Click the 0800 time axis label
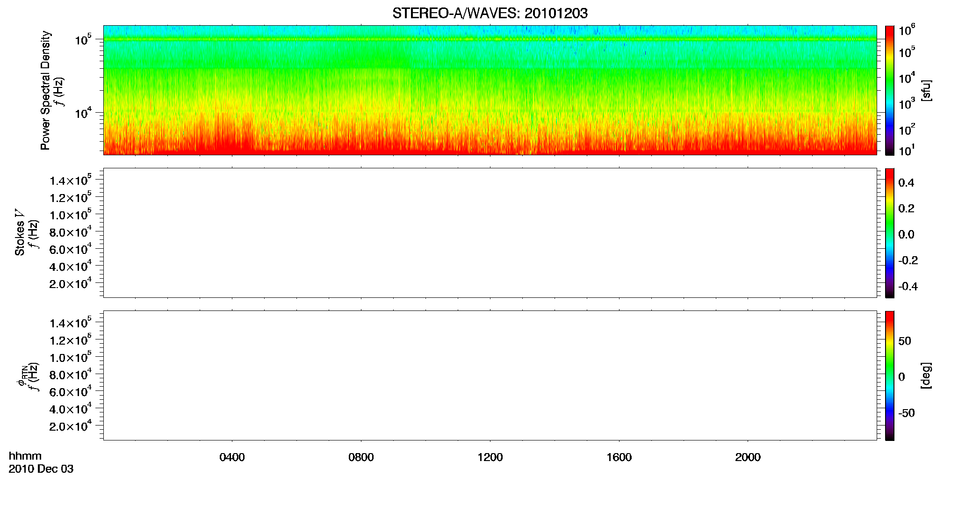This screenshot has height=505, width=980. tap(361, 457)
